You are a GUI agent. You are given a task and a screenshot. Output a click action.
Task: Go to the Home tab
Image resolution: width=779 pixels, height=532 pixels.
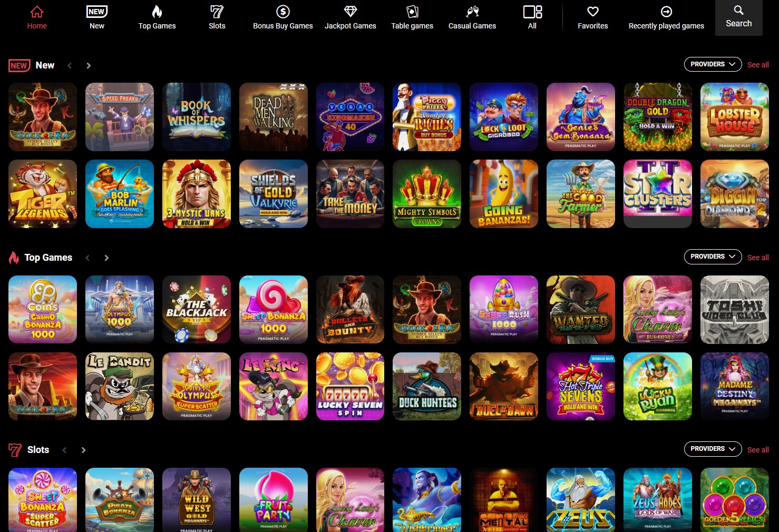(37, 17)
